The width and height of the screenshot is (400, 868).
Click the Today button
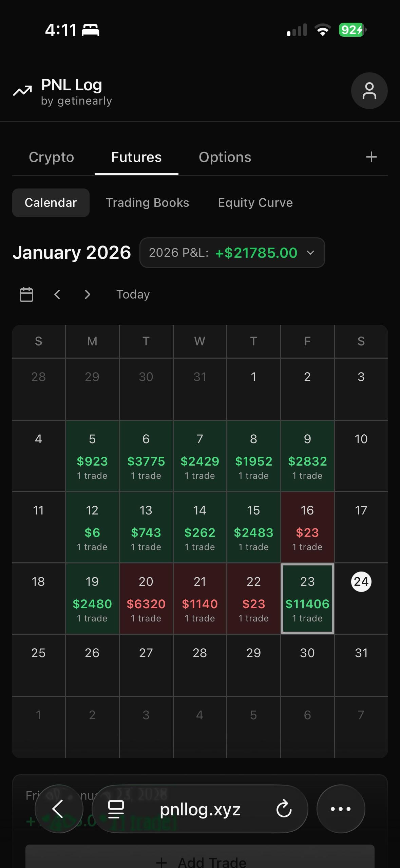pyautogui.click(x=133, y=294)
